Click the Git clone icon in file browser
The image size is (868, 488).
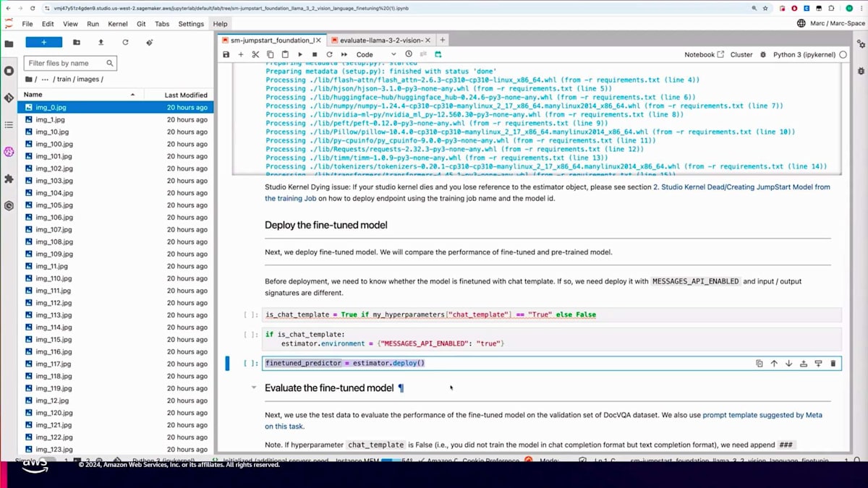150,43
